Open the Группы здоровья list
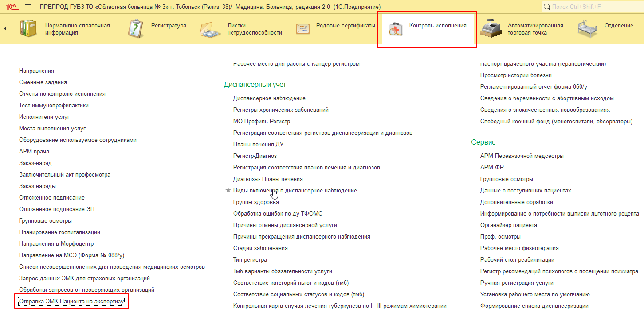This screenshot has width=644, height=310. [x=256, y=202]
